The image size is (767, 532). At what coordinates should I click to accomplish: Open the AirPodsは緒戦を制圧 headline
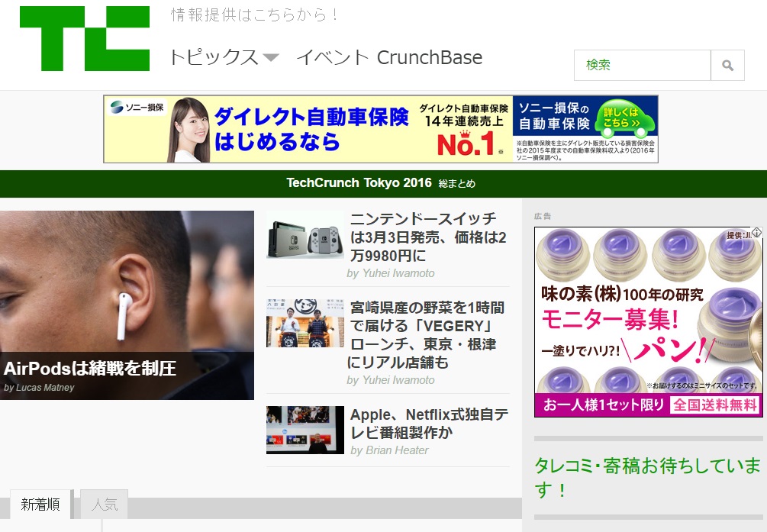[x=90, y=368]
